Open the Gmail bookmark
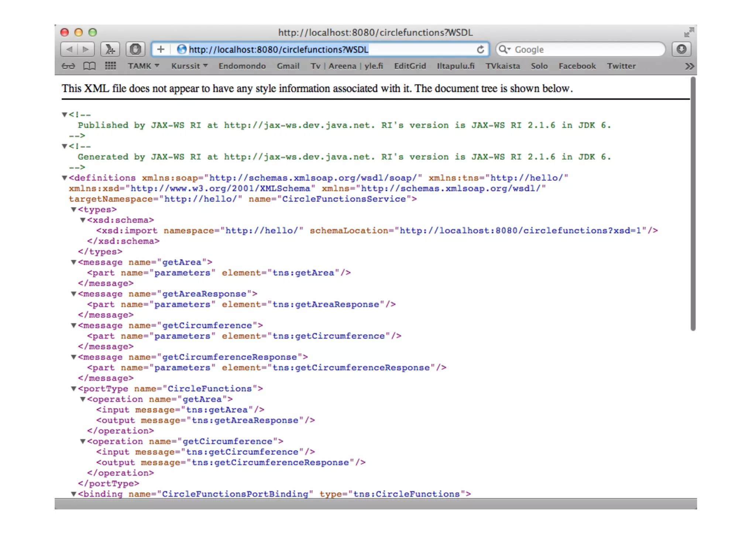The width and height of the screenshot is (756, 534). (x=288, y=66)
